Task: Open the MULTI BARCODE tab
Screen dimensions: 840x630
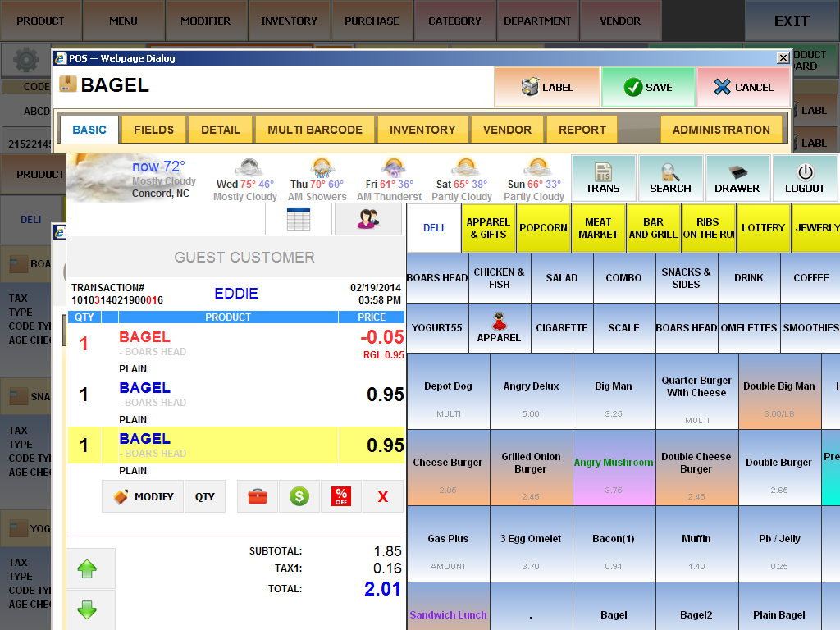Action: tap(314, 130)
